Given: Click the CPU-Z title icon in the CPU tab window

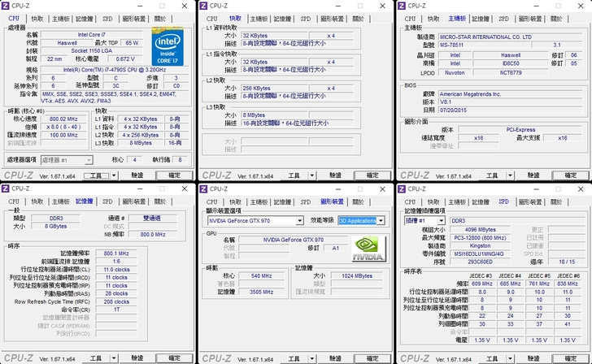Looking at the screenshot, I should [x=6, y=6].
